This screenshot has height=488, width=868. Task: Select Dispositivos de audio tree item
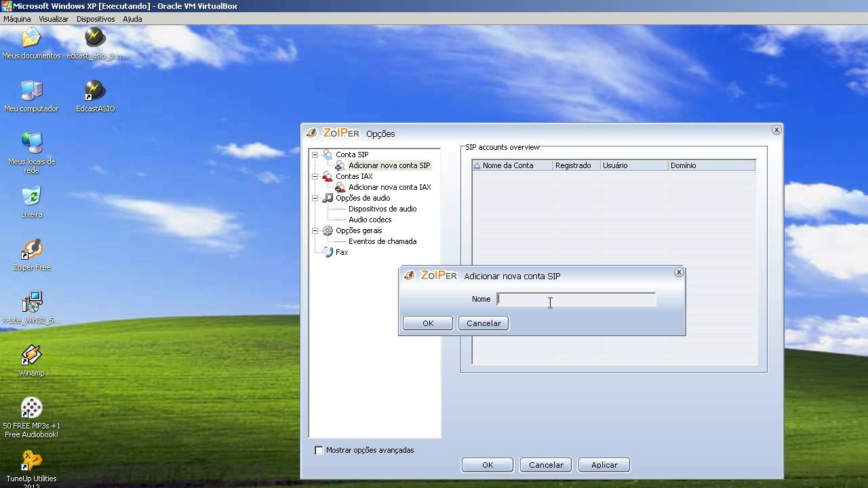(382, 209)
